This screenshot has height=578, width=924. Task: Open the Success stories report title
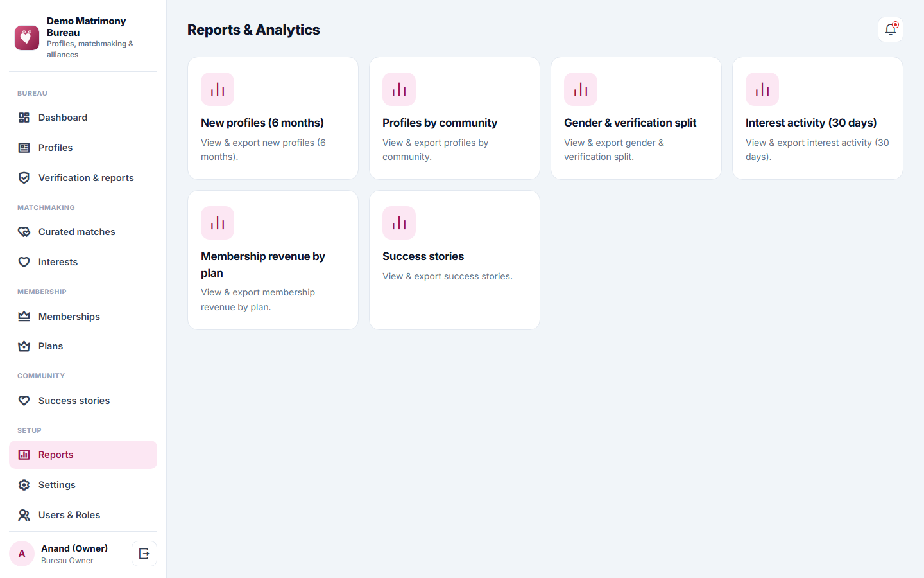tap(424, 256)
